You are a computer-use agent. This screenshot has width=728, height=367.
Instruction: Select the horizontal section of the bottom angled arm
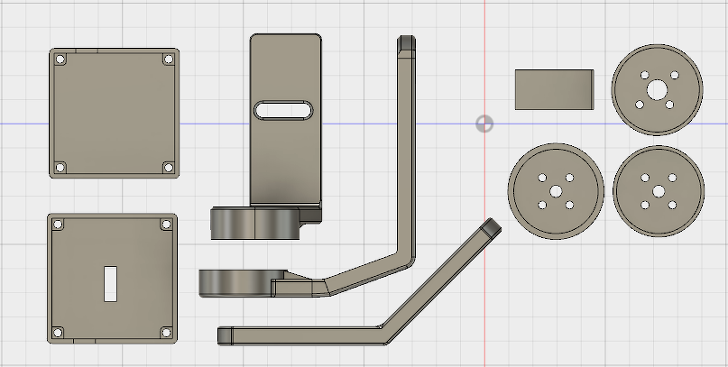tap(302, 335)
